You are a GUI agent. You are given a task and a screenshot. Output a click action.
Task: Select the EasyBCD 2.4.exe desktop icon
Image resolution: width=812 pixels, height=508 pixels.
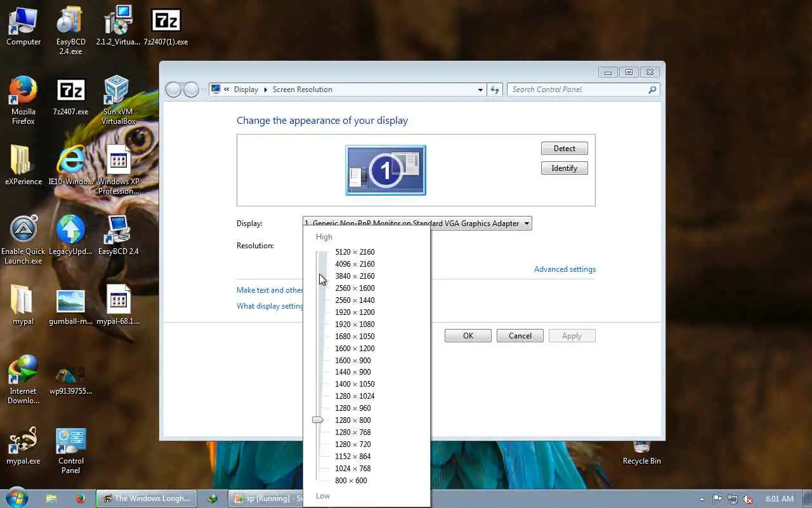[x=71, y=30]
